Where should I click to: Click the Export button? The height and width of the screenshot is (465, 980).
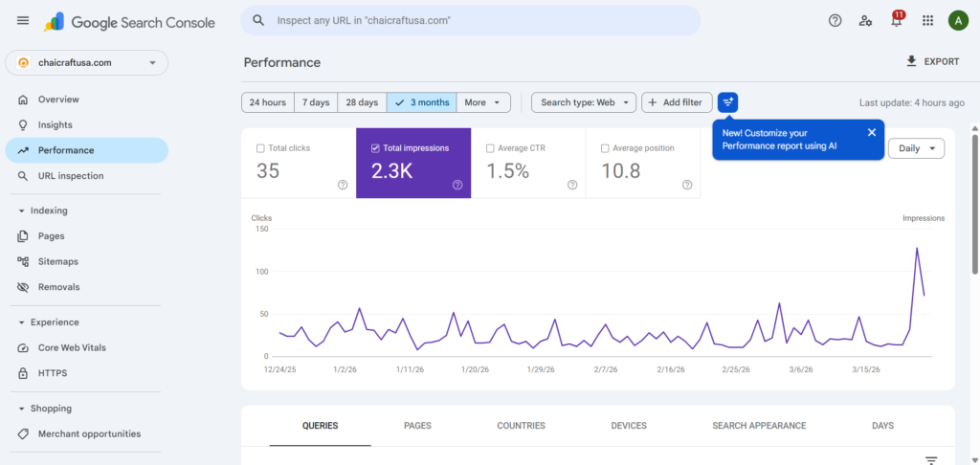pos(932,61)
